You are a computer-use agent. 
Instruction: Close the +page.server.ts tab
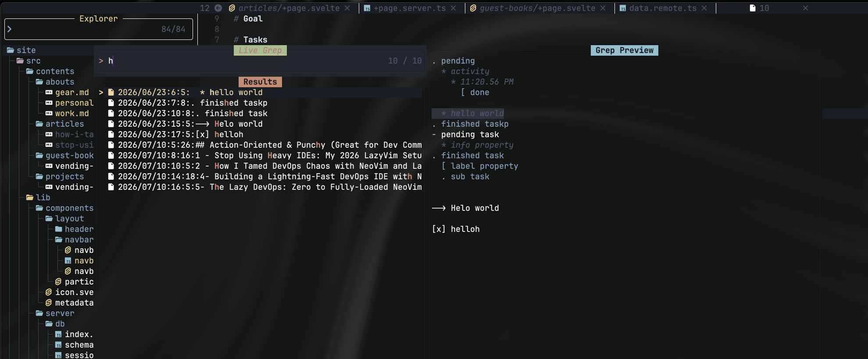click(454, 8)
